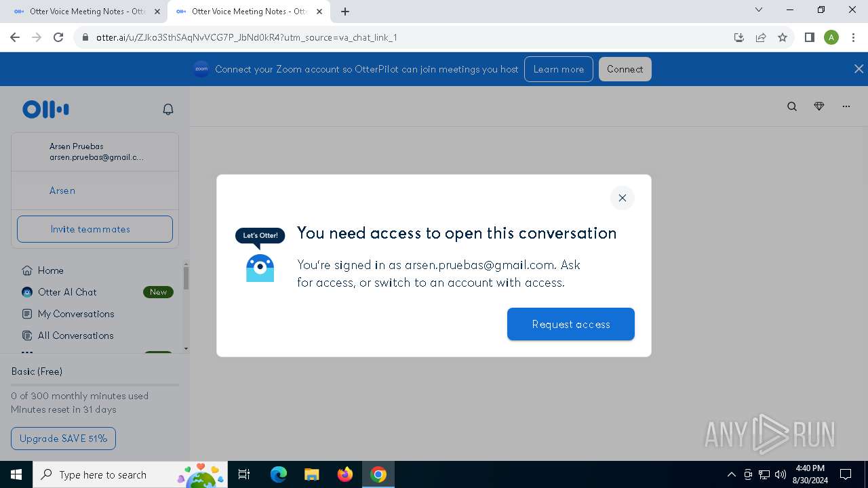Open the search magnifier icon

[792, 106]
